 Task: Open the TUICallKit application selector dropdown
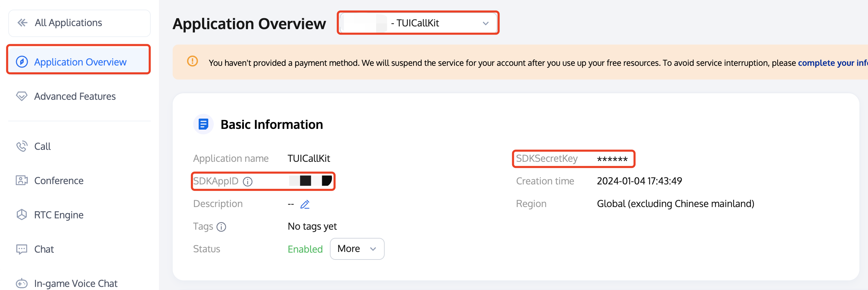coord(417,23)
